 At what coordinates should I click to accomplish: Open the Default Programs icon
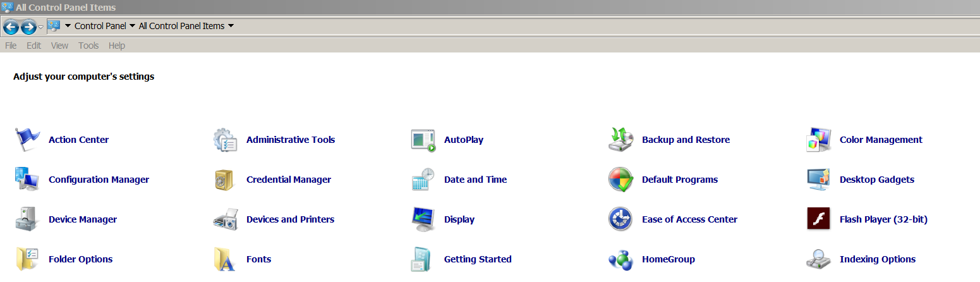[620, 180]
